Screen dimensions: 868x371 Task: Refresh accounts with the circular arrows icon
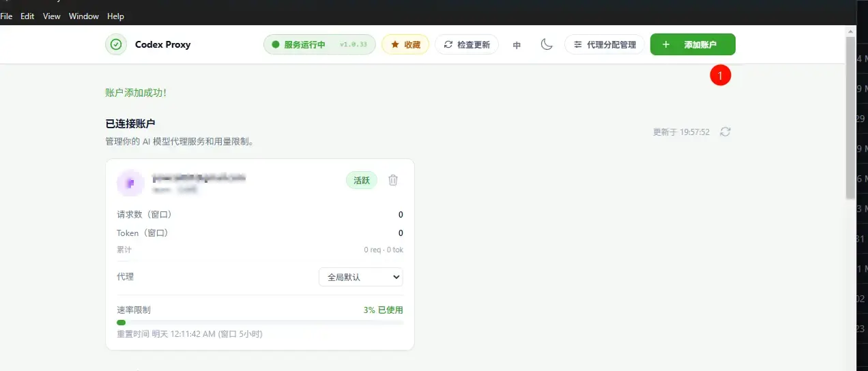point(725,132)
